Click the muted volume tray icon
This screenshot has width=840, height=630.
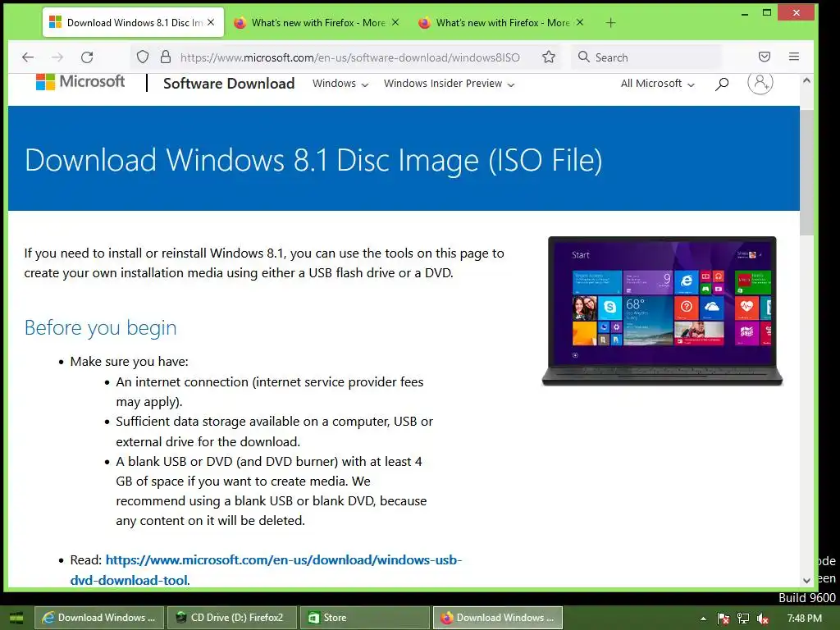763,619
